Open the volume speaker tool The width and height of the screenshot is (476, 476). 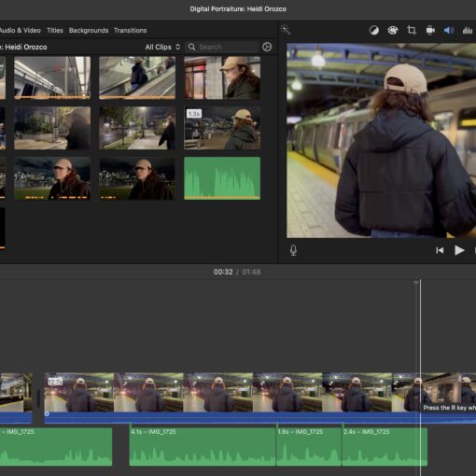point(449,30)
